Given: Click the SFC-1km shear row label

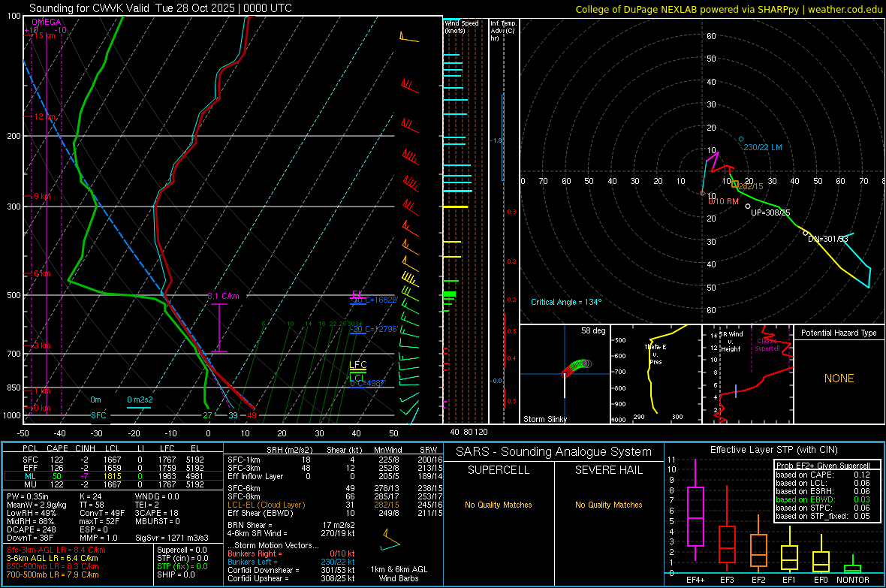Looking at the screenshot, I should pos(244,460).
